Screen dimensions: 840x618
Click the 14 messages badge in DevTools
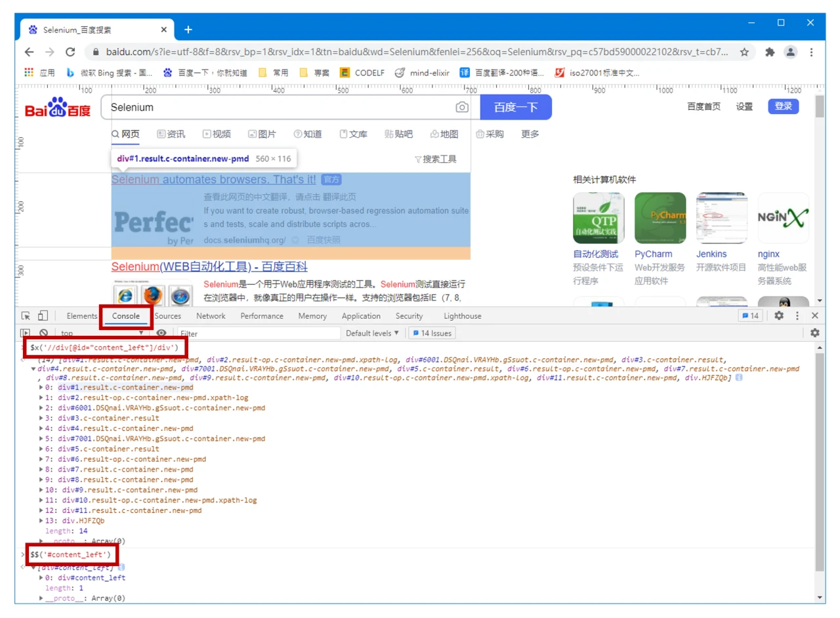coord(750,316)
